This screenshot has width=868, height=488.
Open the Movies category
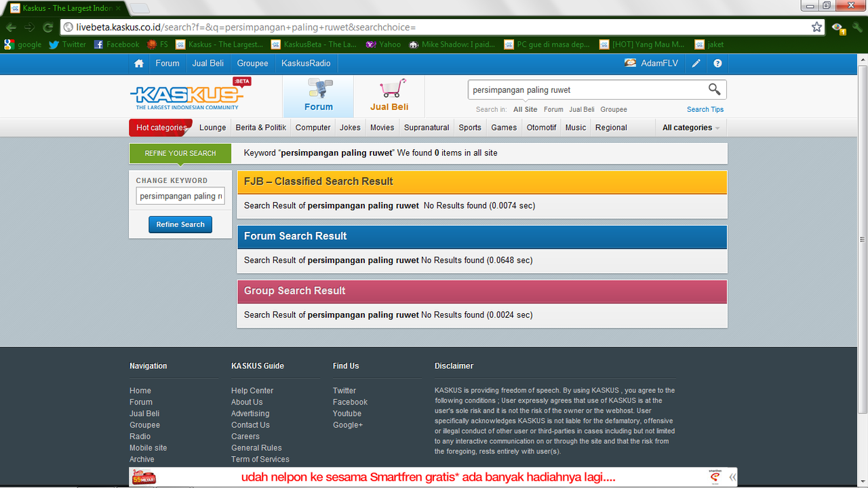382,127
